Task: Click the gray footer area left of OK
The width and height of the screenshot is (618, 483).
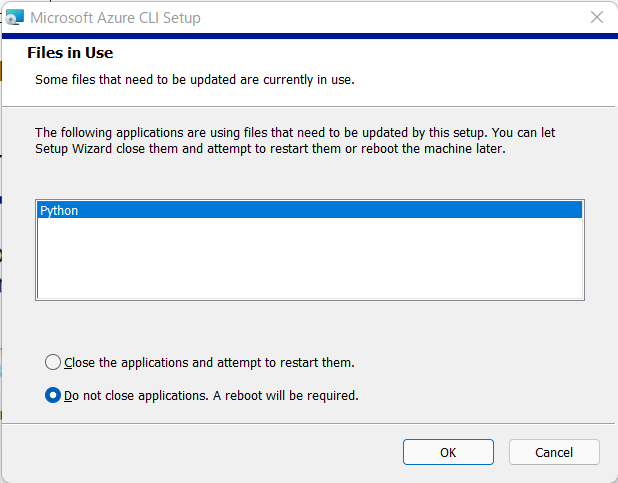Action: (200, 452)
